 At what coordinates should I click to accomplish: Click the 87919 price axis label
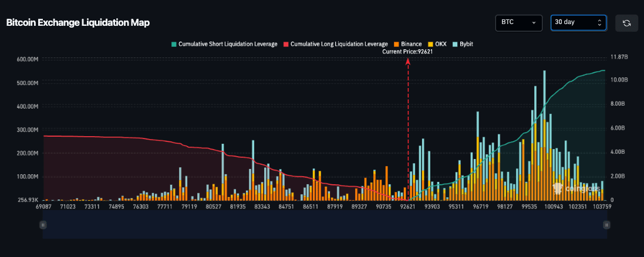point(335,207)
